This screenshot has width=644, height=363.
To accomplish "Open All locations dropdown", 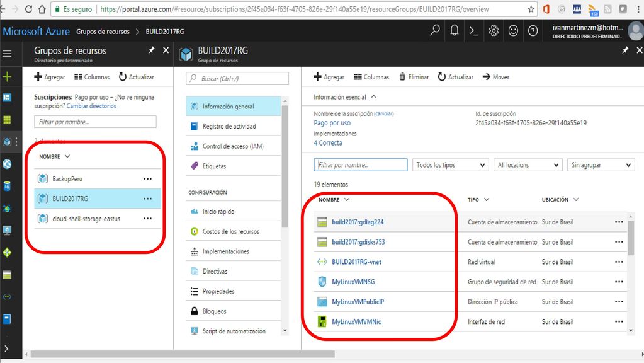I will [x=528, y=165].
